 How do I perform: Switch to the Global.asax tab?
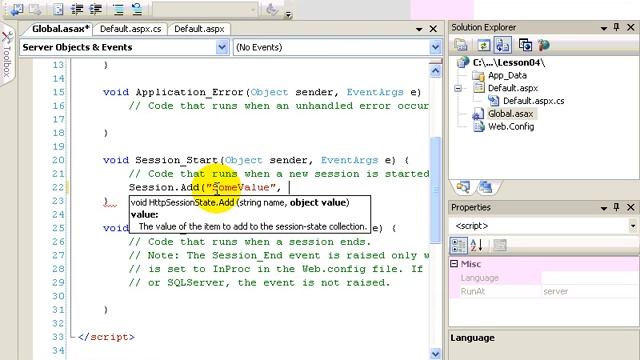(60, 29)
